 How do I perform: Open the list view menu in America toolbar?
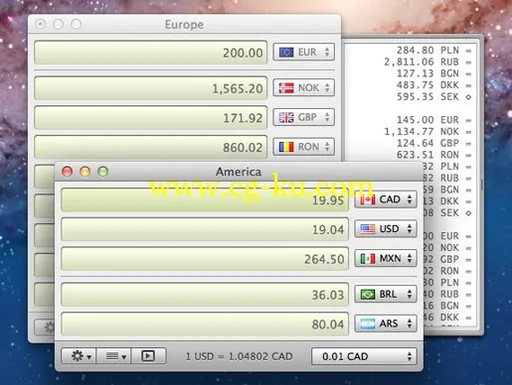click(114, 356)
